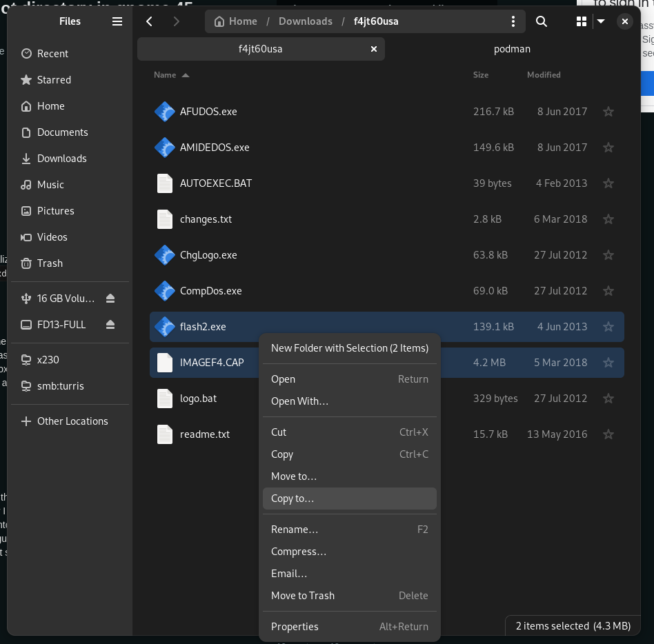Sort by Size column header
Screen dimensions: 654x644
[480, 75]
